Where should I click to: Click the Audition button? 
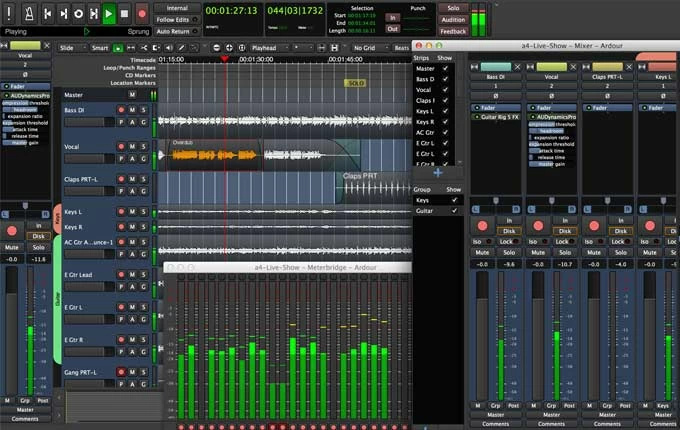[453, 20]
